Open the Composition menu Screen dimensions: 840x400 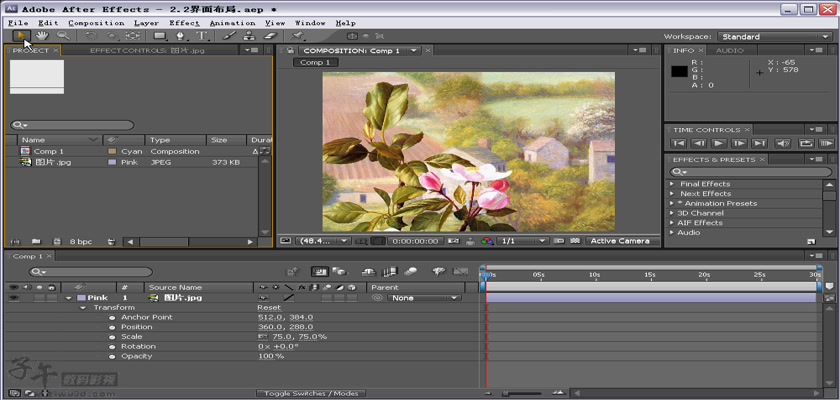tap(96, 23)
